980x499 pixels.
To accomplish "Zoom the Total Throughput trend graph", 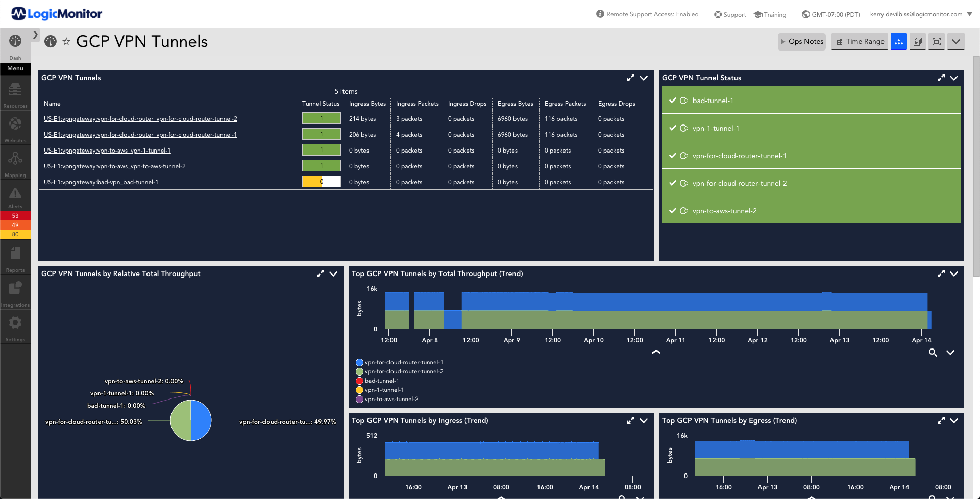I will (933, 353).
